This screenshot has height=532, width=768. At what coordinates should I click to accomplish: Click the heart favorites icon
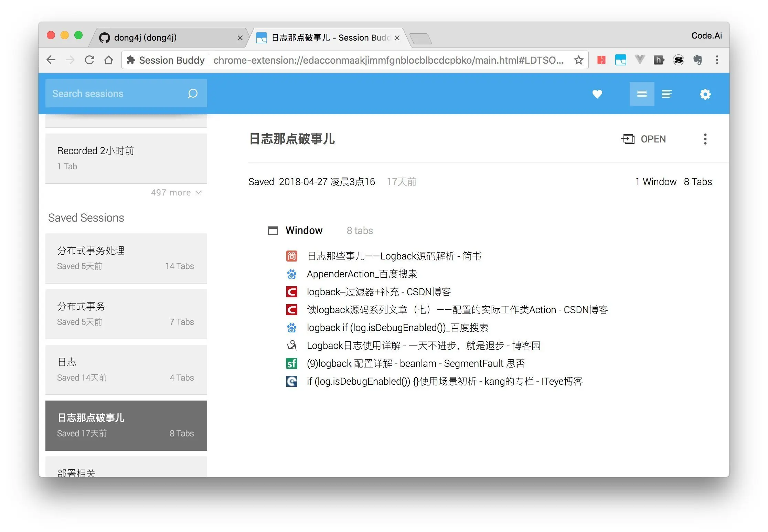click(x=597, y=94)
